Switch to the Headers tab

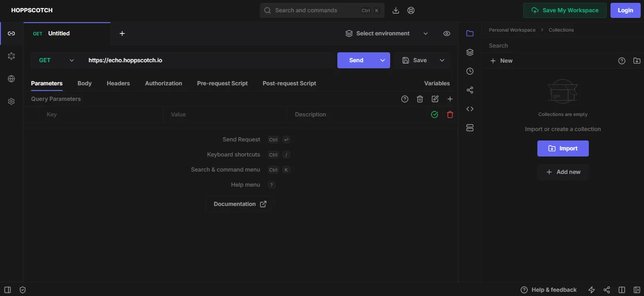(x=118, y=83)
